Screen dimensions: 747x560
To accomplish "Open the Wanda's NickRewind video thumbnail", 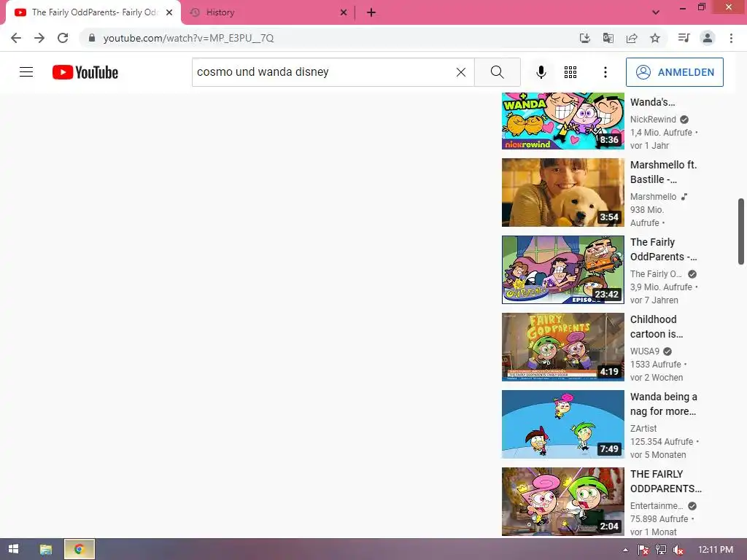I will [x=562, y=121].
